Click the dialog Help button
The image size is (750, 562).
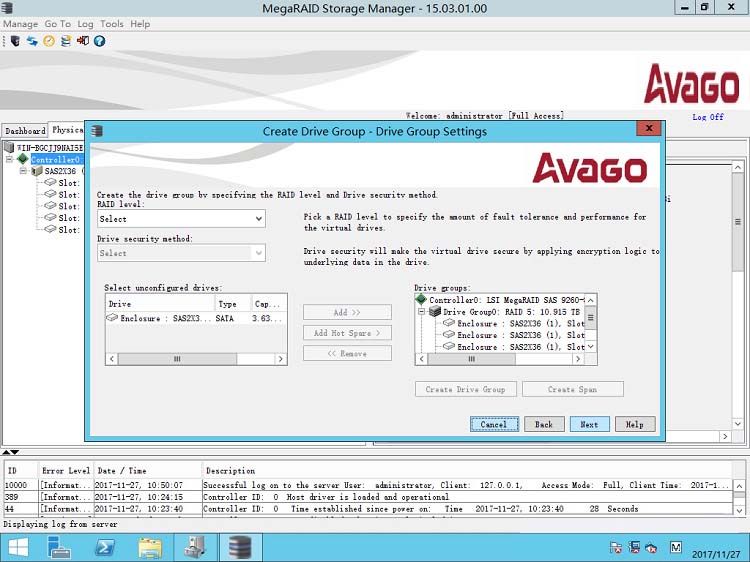pyautogui.click(x=635, y=424)
